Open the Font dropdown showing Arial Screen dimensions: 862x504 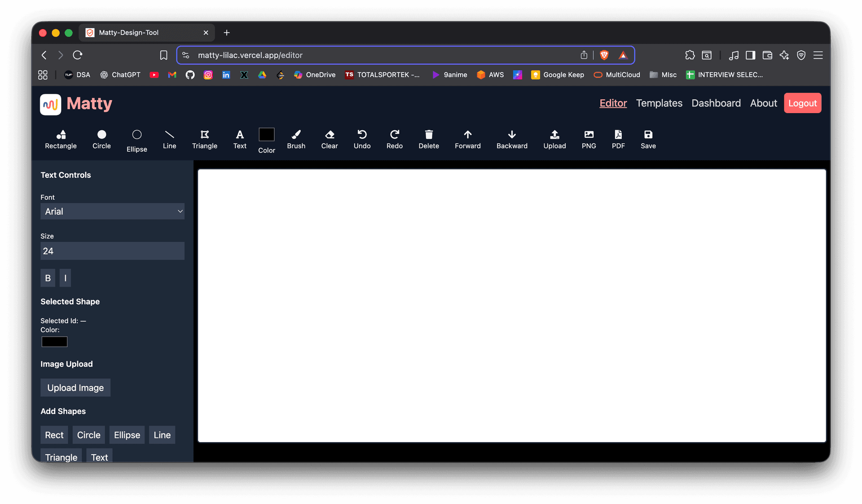coord(112,211)
